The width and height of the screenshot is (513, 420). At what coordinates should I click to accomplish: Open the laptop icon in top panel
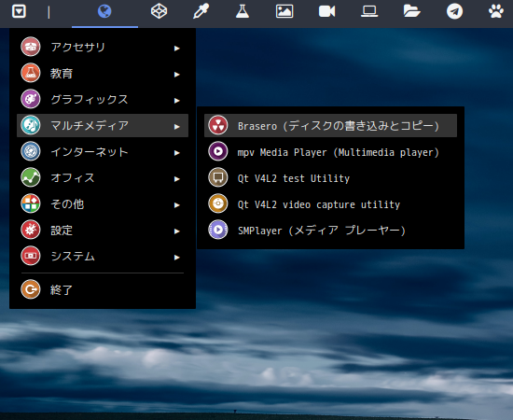point(369,11)
